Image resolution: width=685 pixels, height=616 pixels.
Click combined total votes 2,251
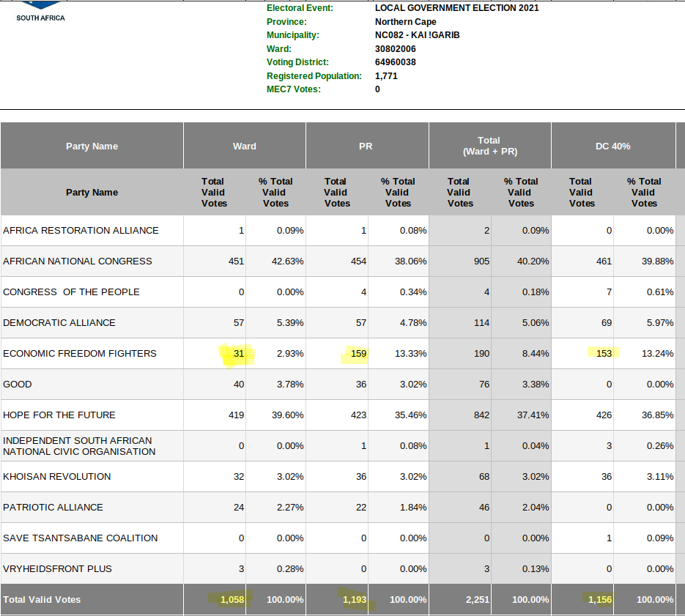tap(478, 599)
